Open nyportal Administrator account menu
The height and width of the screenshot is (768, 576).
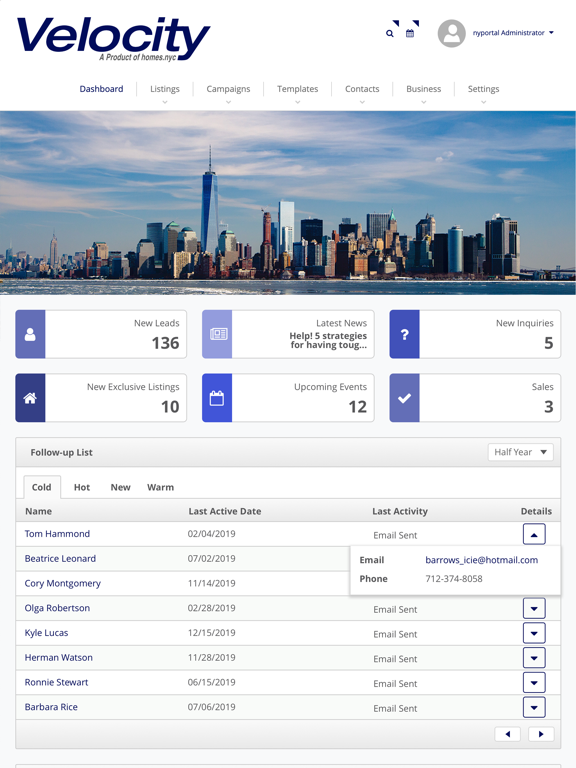click(513, 33)
